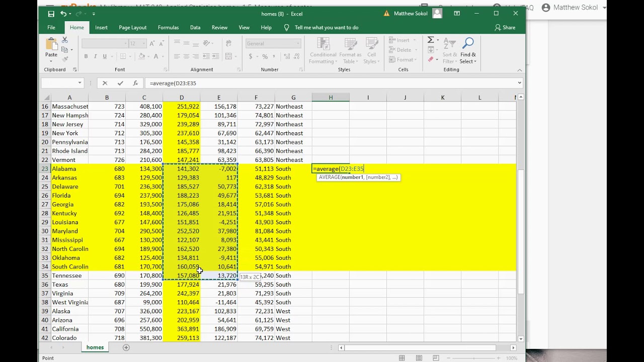The width and height of the screenshot is (644, 362).
Task: Apply the Comma Style number format
Action: (275, 56)
